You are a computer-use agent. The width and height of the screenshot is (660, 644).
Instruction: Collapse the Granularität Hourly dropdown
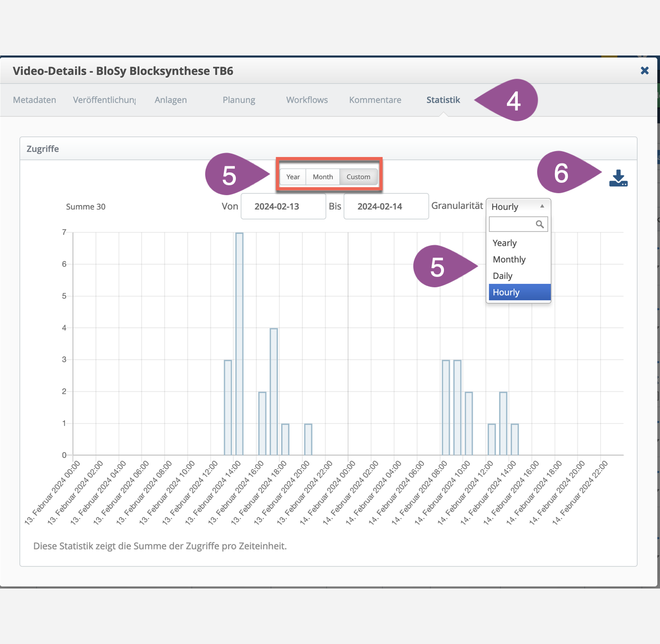click(518, 207)
